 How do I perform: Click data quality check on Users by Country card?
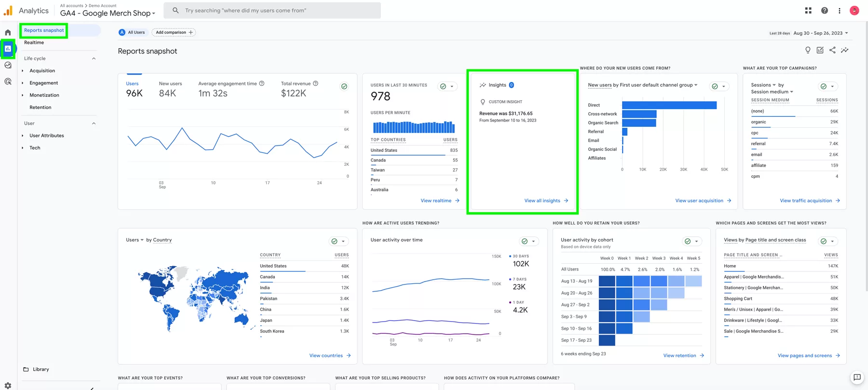tap(334, 241)
